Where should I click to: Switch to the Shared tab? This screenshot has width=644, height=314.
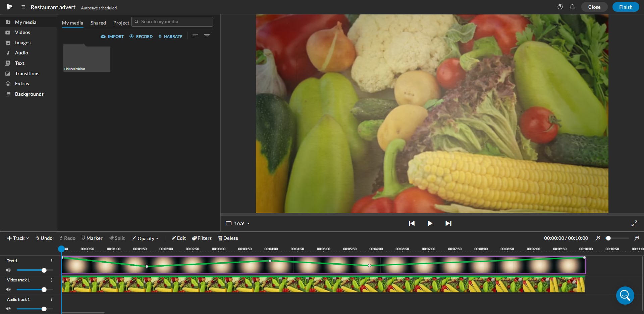coord(98,23)
